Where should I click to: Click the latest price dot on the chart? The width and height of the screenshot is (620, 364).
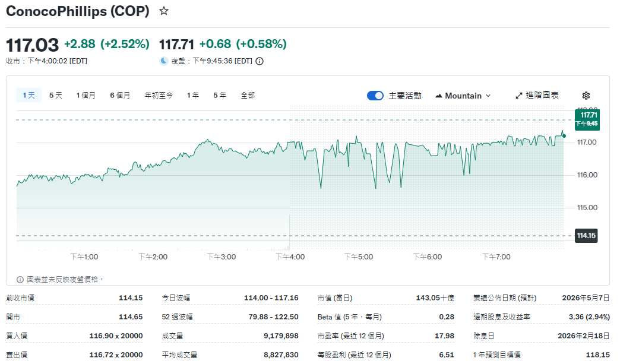[563, 135]
